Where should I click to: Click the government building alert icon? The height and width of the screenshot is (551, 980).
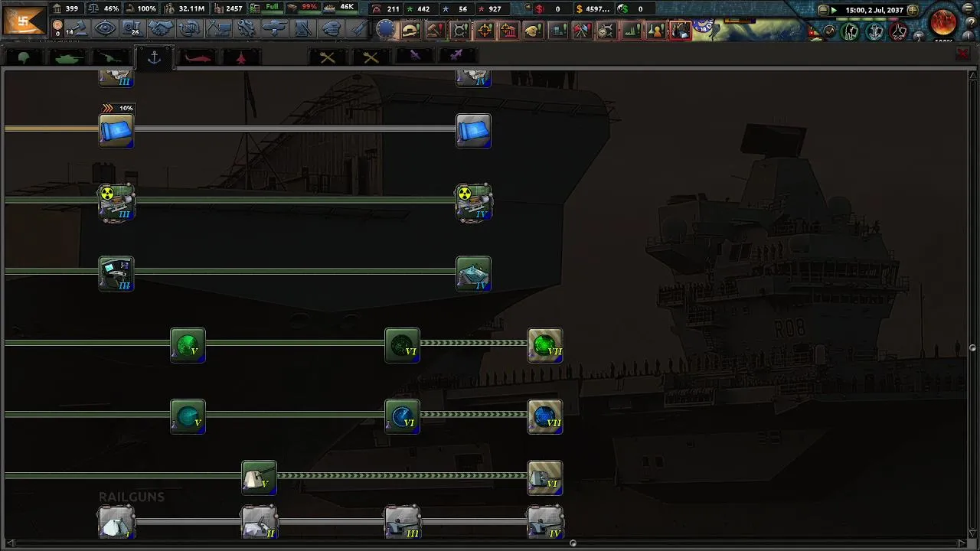point(509,31)
